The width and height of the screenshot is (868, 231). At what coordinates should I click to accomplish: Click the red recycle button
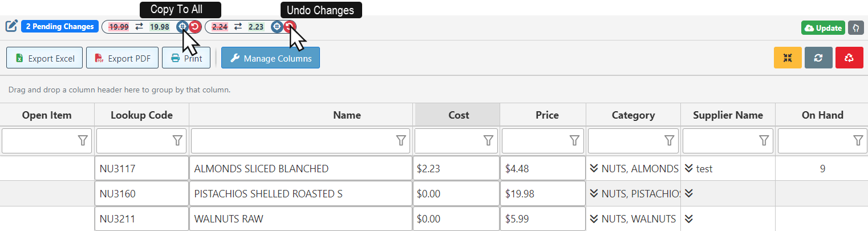849,58
